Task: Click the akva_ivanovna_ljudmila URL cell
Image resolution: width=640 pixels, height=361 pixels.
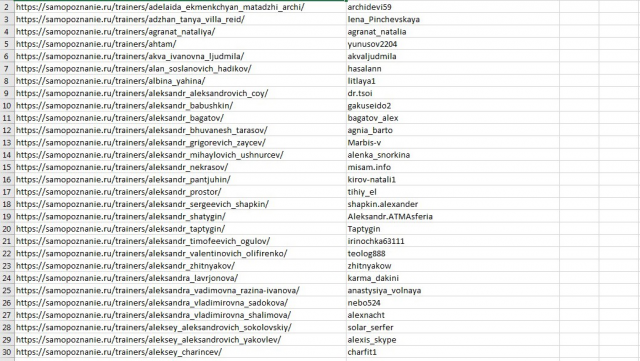Action: coord(180,56)
